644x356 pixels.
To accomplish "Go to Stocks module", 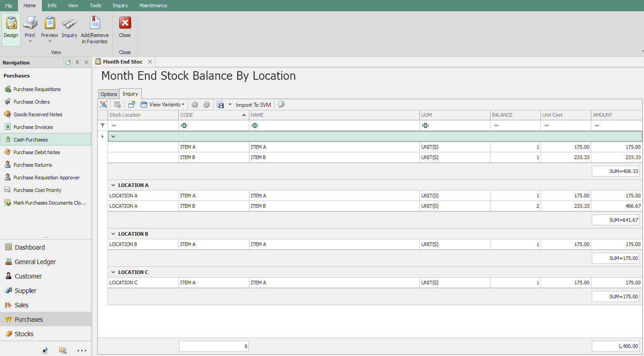I will pyautogui.click(x=45, y=334).
